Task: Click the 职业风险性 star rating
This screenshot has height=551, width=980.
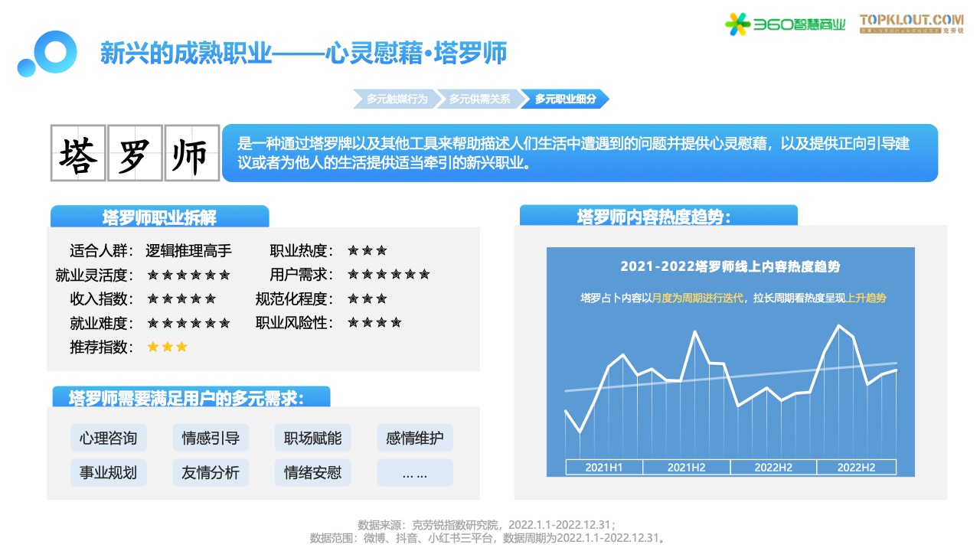Action: click(374, 322)
